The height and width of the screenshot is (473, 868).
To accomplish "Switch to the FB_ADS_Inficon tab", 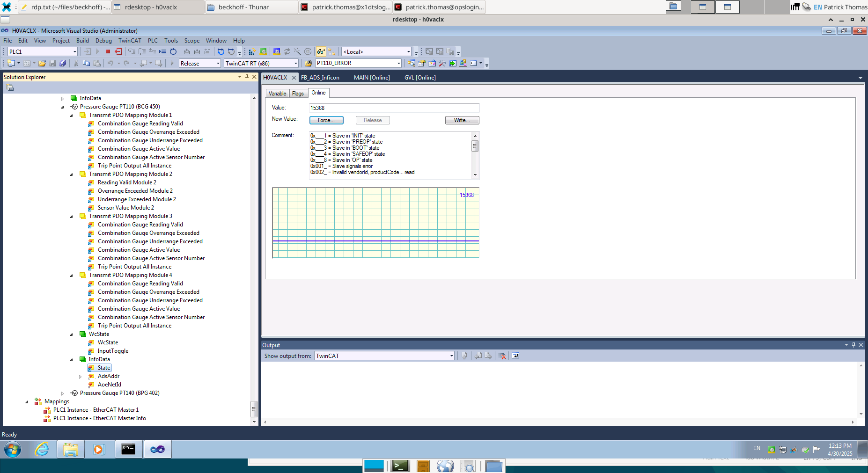I will [320, 78].
